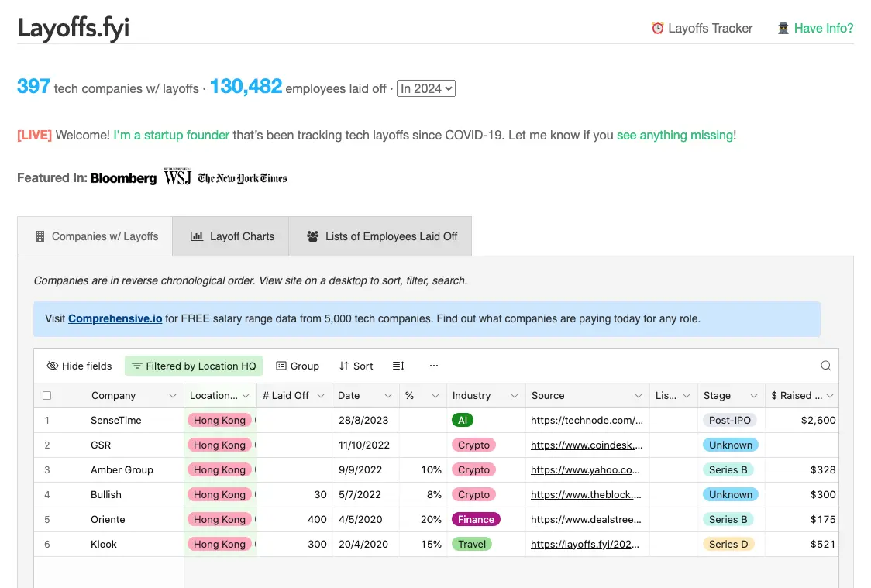
Task: Open the year selector 'In 2024' dropdown
Action: pos(426,88)
